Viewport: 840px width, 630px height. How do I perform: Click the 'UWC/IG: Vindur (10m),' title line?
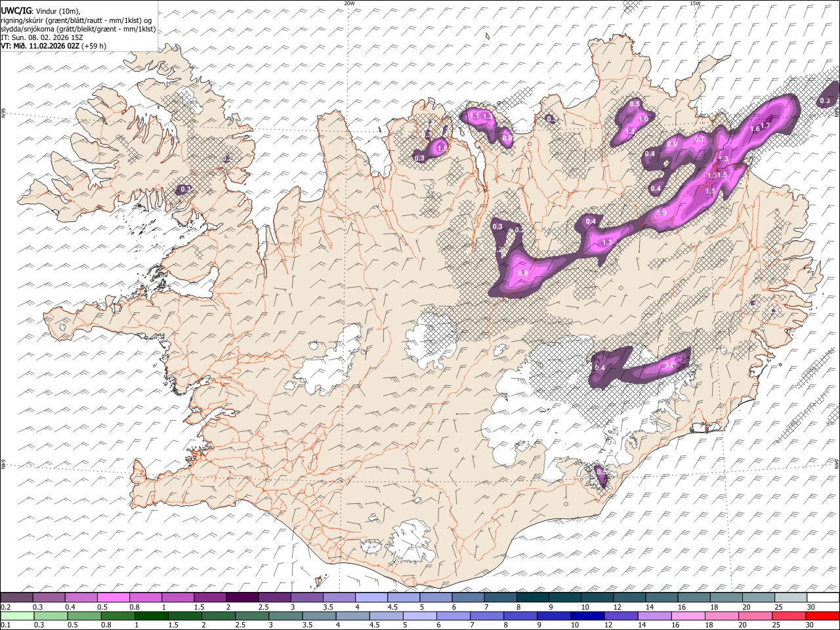click(x=41, y=10)
